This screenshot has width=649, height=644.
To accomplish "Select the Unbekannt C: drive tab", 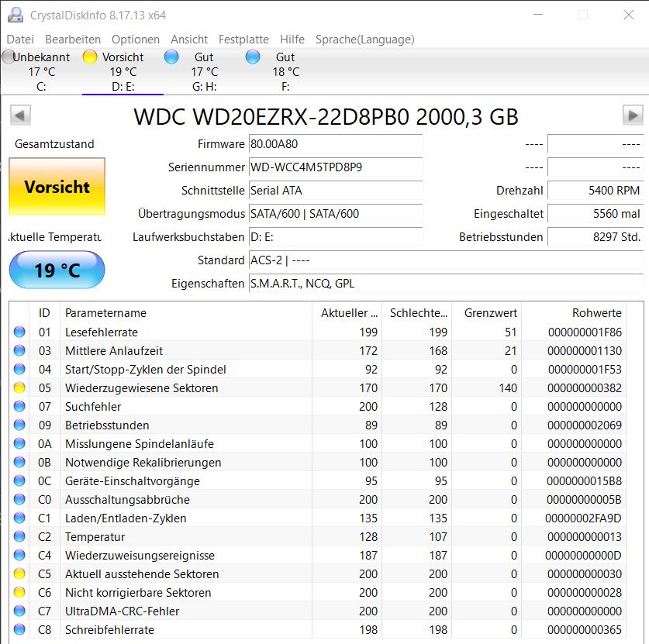I will click(x=41, y=71).
